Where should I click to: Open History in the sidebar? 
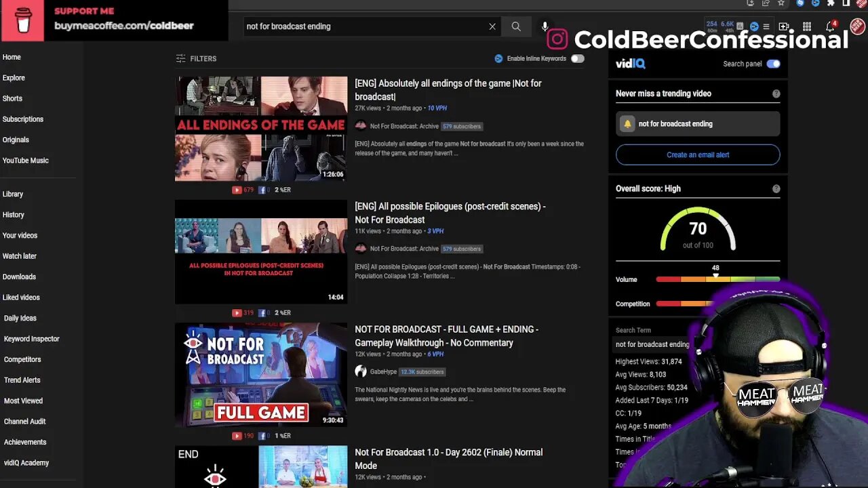click(x=14, y=215)
